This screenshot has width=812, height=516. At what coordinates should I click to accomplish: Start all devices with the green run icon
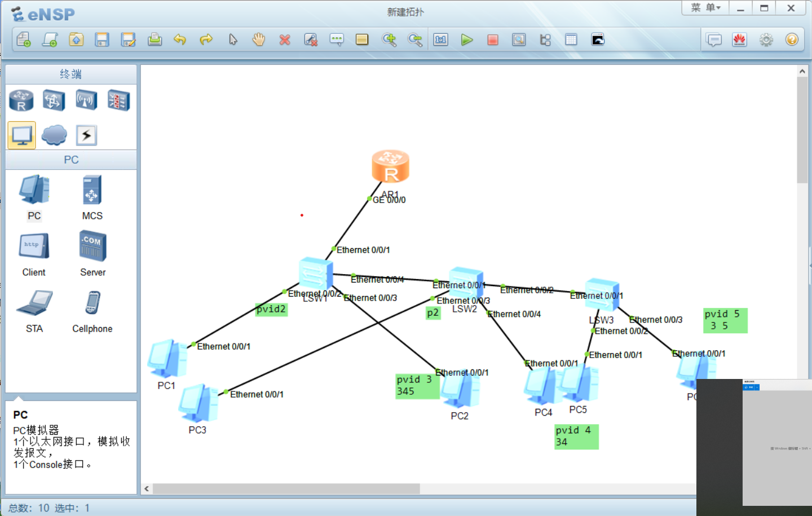coord(467,39)
